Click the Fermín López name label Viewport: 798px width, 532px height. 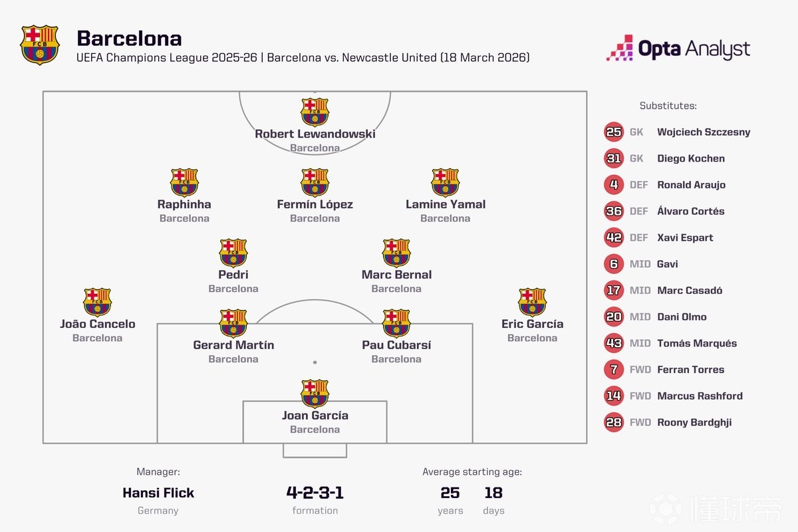[315, 204]
